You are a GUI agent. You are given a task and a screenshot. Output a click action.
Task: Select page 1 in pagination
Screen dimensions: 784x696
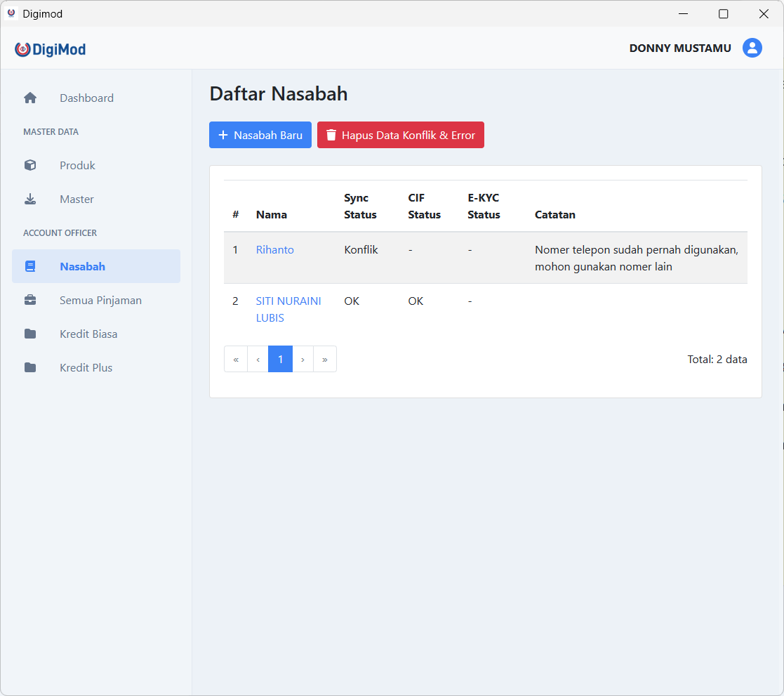(280, 360)
